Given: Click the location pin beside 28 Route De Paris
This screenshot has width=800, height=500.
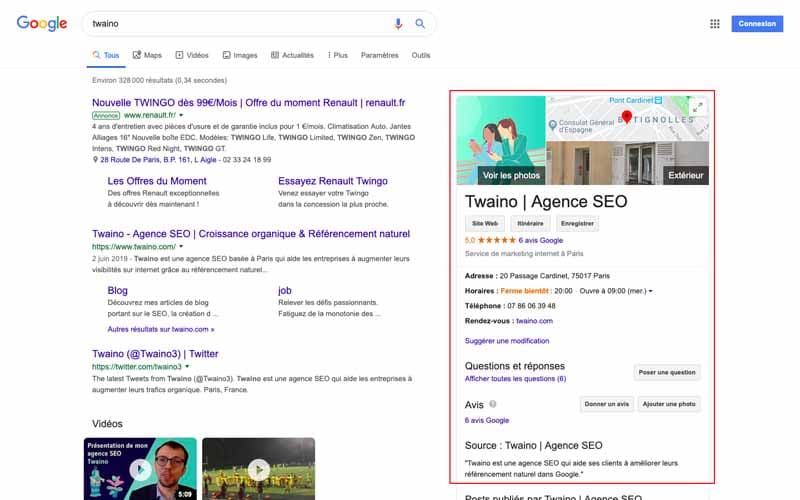Looking at the screenshot, I should pos(95,160).
